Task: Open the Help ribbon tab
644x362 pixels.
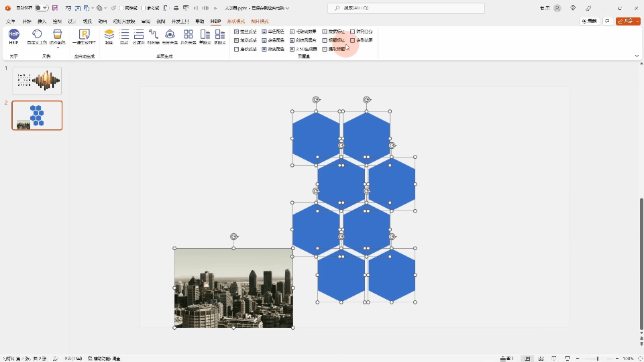Action: (200, 21)
